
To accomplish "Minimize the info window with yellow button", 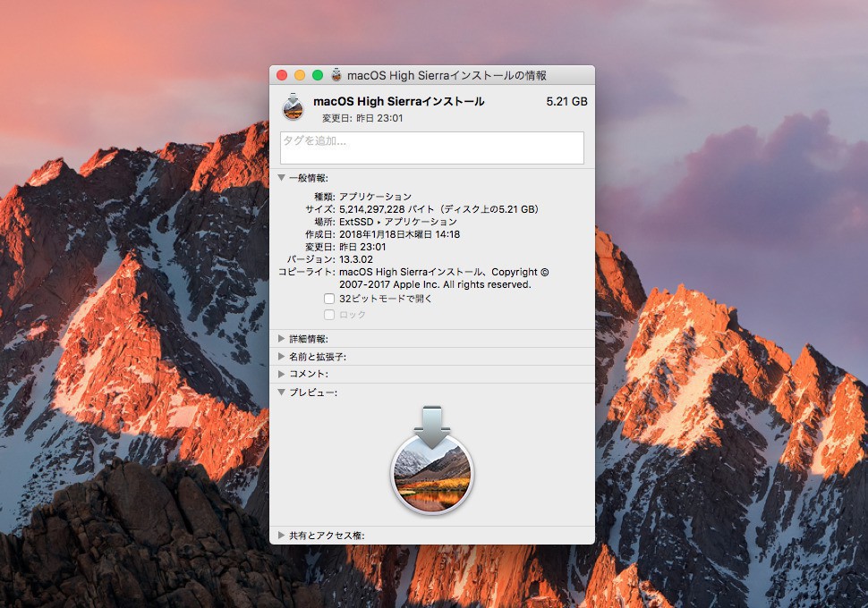I will click(300, 75).
